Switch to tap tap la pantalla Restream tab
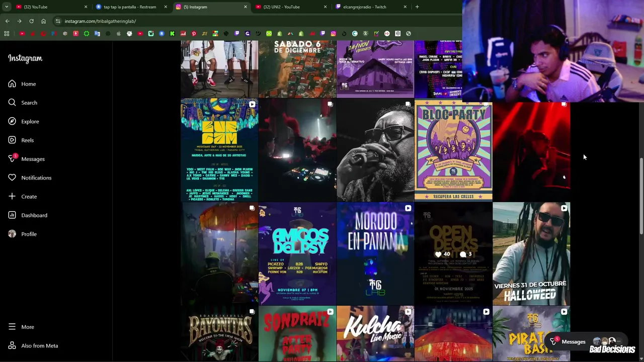Image resolution: width=644 pixels, height=362 pixels. pyautogui.click(x=130, y=7)
